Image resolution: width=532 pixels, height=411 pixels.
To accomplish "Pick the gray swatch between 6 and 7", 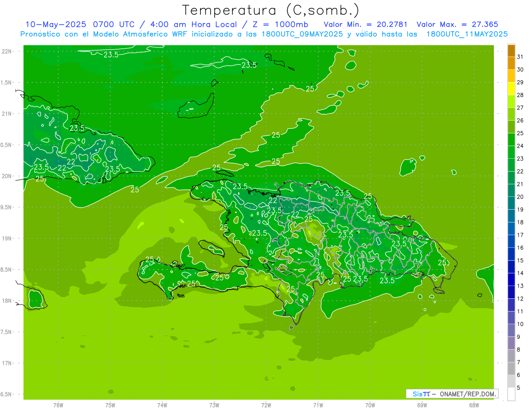I will coord(511,368).
